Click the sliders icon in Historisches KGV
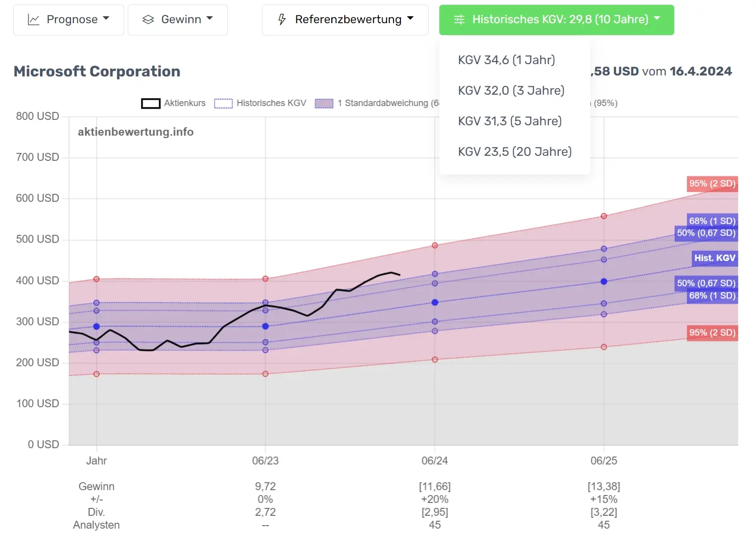 (x=459, y=20)
